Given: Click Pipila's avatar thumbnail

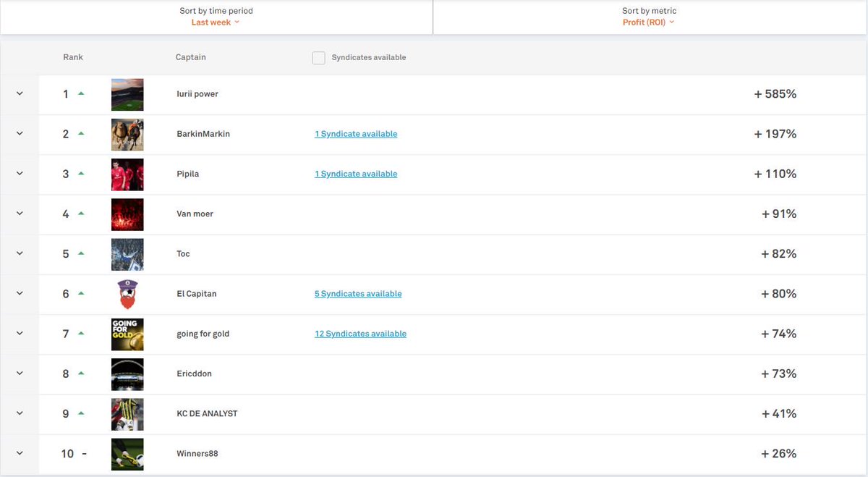Looking at the screenshot, I should click(x=127, y=174).
